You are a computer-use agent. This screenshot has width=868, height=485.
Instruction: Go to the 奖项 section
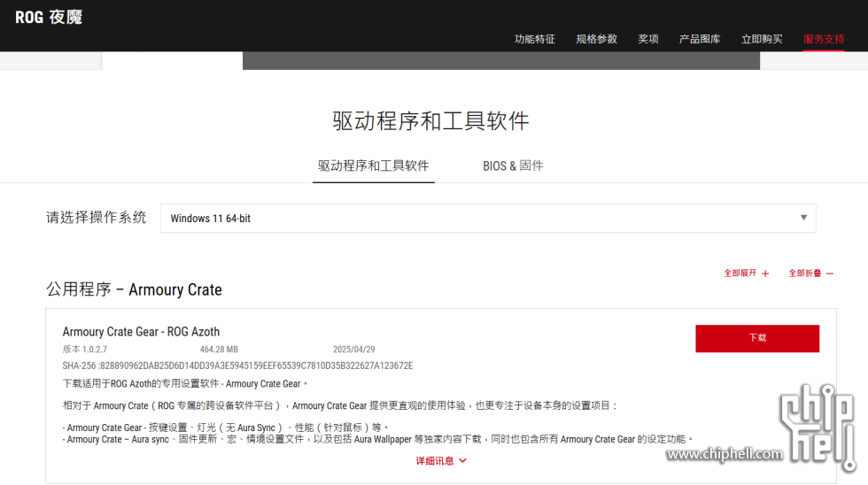tap(647, 39)
